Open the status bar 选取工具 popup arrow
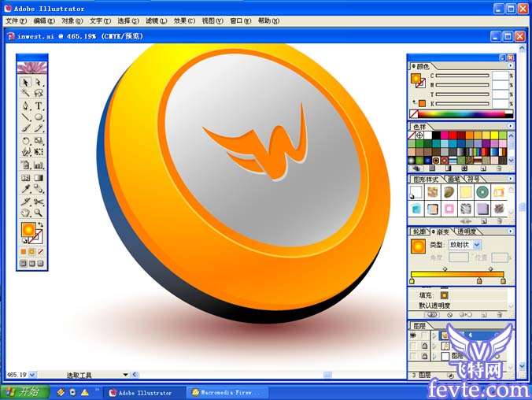 click(125, 375)
